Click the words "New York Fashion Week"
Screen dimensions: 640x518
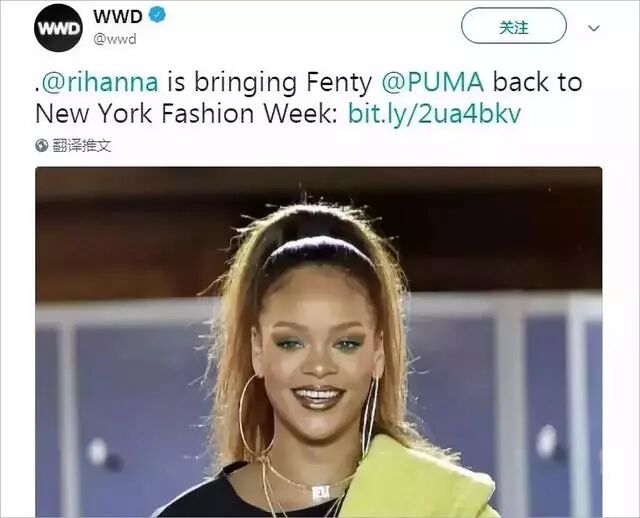coord(184,113)
